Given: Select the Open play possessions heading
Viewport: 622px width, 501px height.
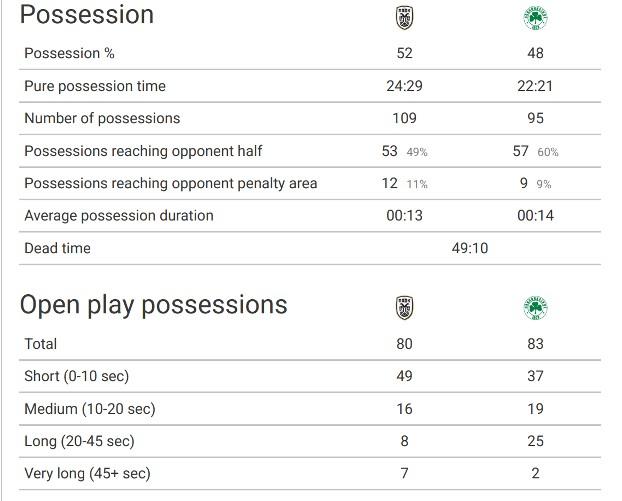Looking at the screenshot, I should click(154, 305).
